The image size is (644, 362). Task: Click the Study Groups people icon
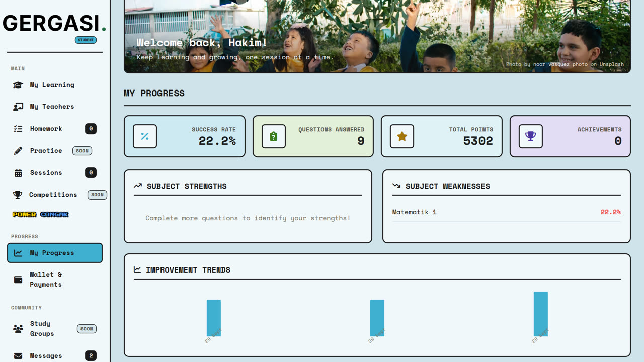coord(18,329)
